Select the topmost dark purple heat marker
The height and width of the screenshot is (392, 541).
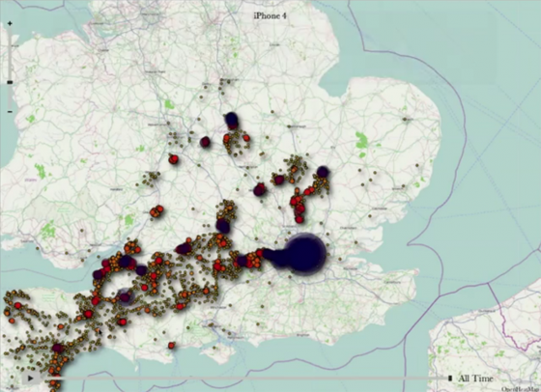[232, 121]
